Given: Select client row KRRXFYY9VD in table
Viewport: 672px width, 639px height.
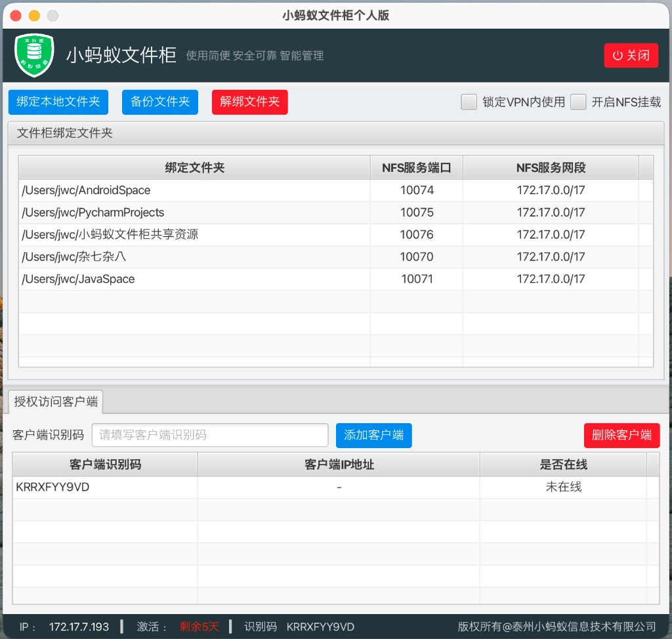Looking at the screenshot, I should tap(336, 487).
